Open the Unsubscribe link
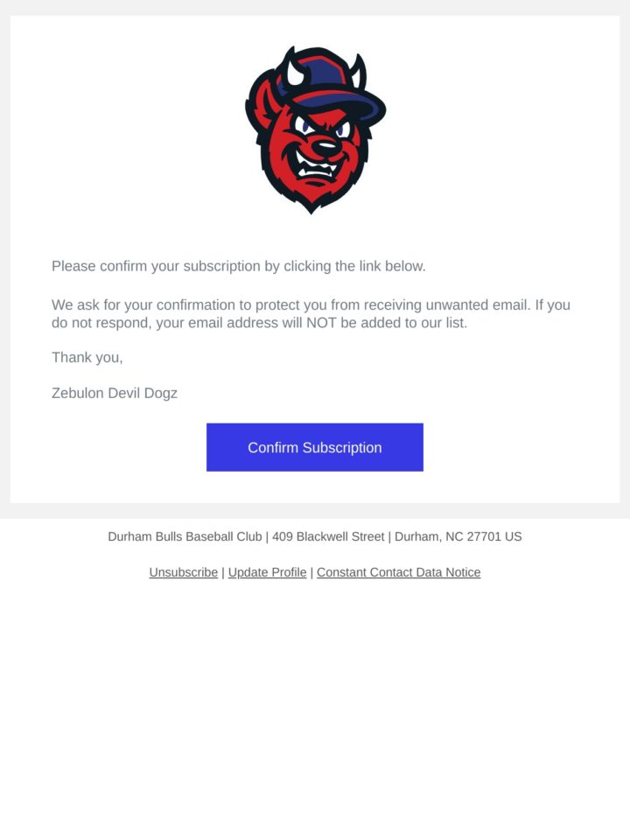 point(183,572)
